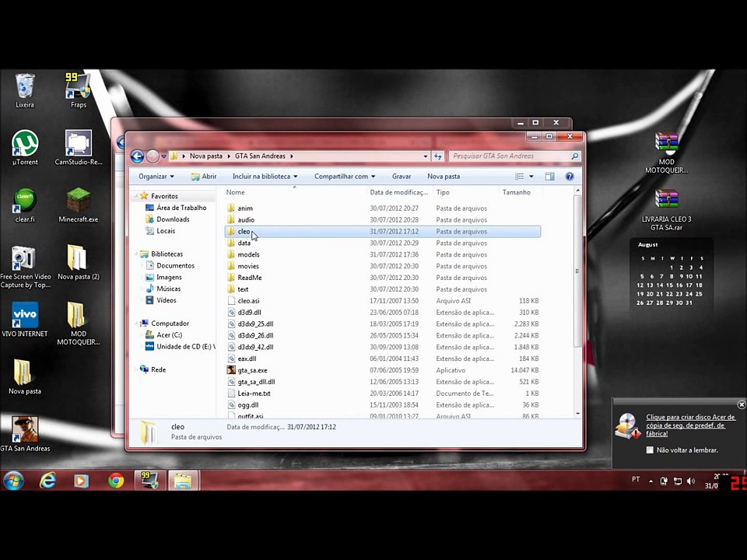Collapse the Favoritos tree section
Image resolution: width=747 pixels, height=560 pixels.
(135, 196)
